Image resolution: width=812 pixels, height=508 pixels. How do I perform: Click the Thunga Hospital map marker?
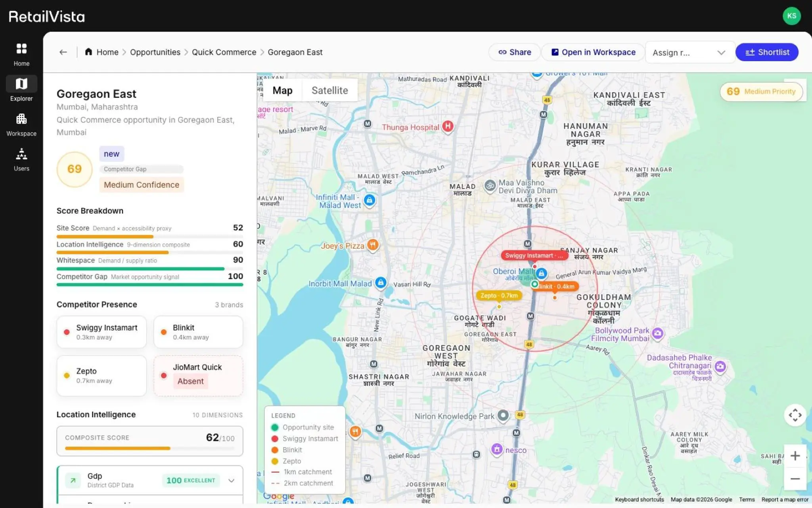448,127
